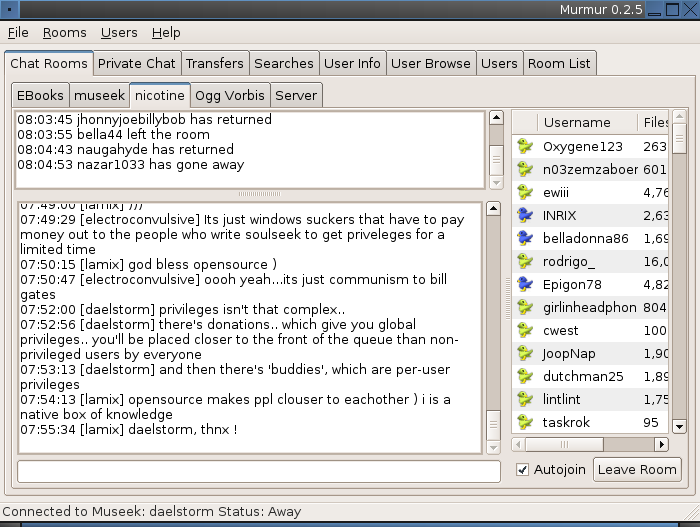
Task: Select user n03zemzaboer in the list
Action: coord(590,169)
